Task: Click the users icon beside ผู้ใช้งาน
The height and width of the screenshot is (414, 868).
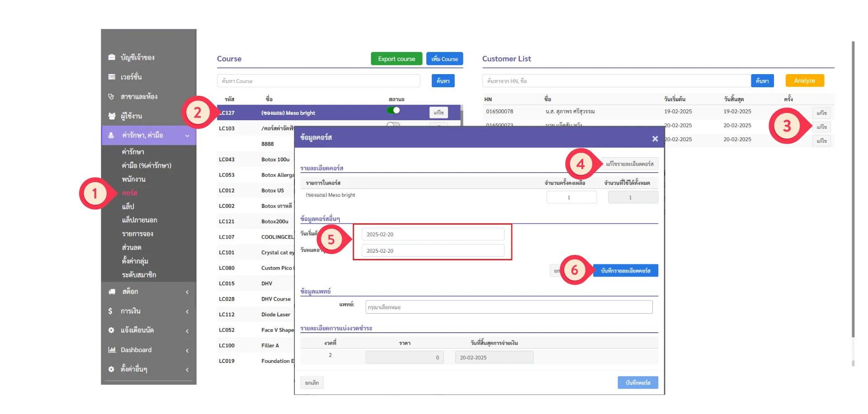Action: [112, 116]
